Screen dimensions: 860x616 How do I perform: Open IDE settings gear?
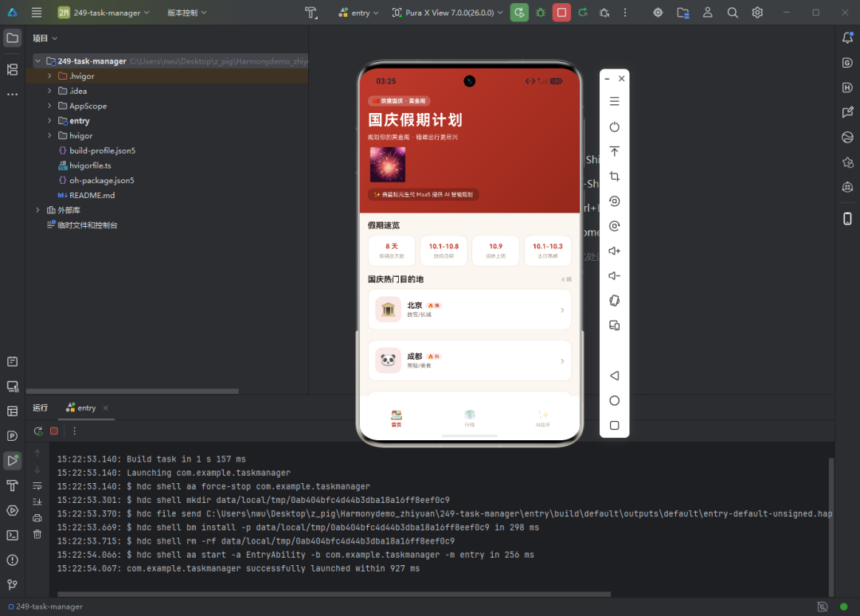point(757,13)
